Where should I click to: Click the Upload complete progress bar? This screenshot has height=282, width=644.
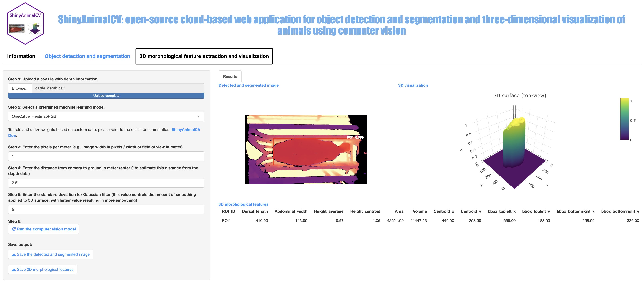pos(106,96)
